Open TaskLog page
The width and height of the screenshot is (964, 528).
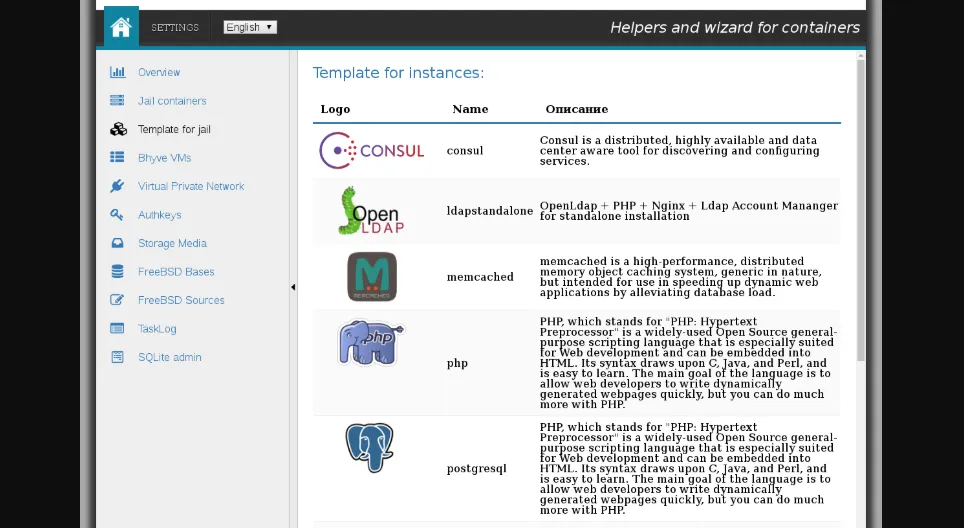pyautogui.click(x=157, y=329)
